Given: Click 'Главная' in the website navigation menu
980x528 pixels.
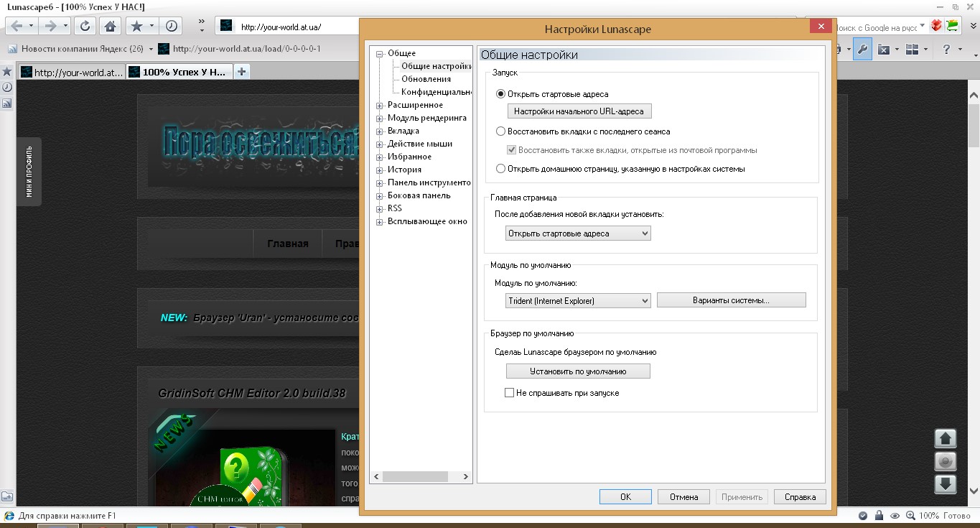Looking at the screenshot, I should 288,244.
